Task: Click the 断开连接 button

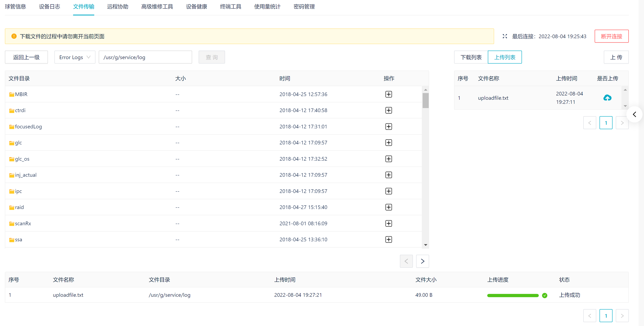Action: tap(611, 36)
